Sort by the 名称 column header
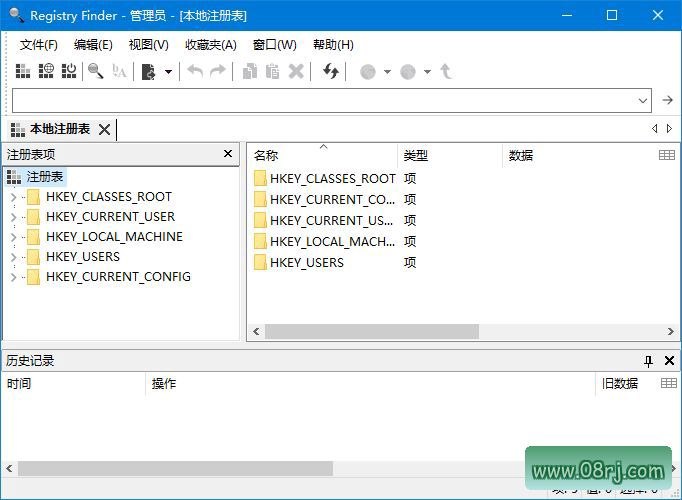Screen dimensions: 682x500 (x=322, y=155)
